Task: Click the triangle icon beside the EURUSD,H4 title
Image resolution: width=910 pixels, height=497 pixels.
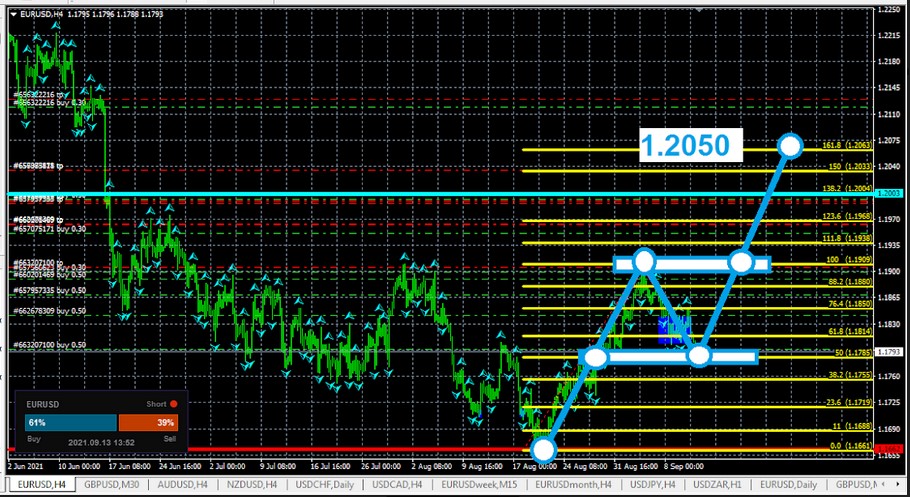Action: point(12,14)
